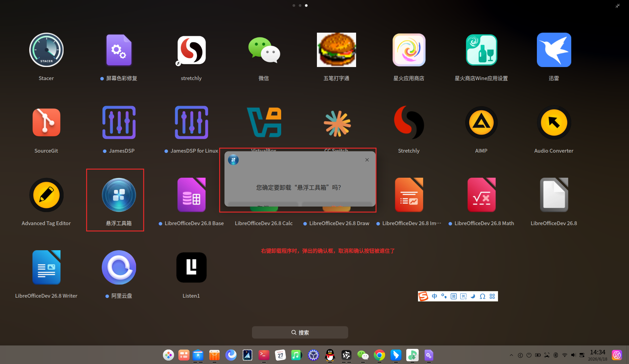Open Wi-Fi network tray icon
Viewport: 629px width, 364px height.
click(x=565, y=355)
